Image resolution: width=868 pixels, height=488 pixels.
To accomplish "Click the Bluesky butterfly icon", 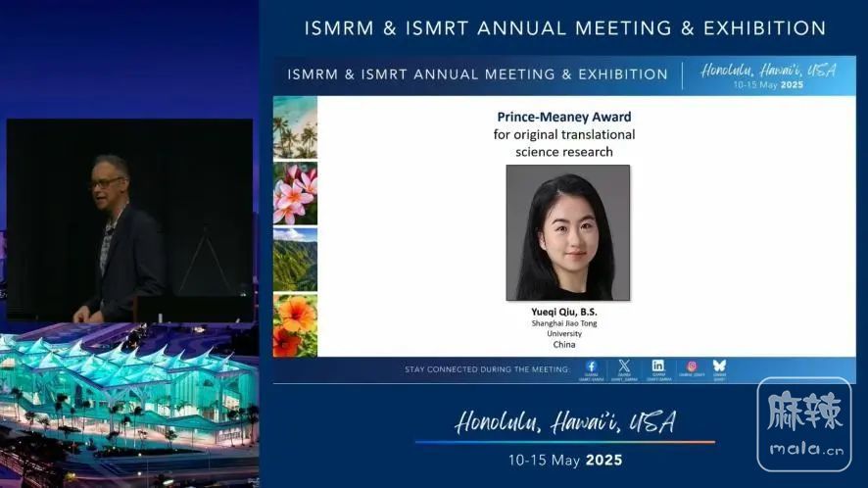I will pyautogui.click(x=719, y=366).
